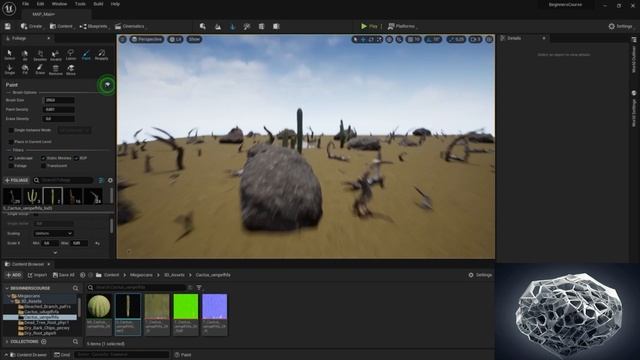Click Save All in Content Browser
Viewport: 640px width, 360px height.
[x=64, y=275]
